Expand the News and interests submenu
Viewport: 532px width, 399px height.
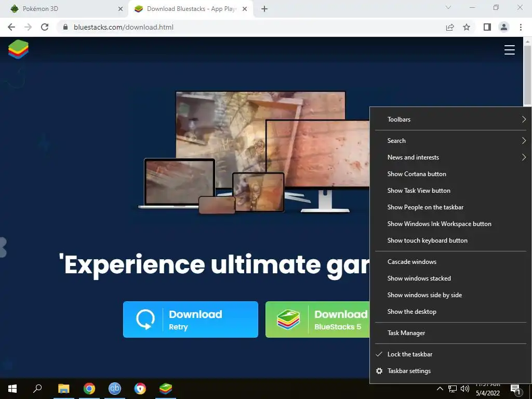450,157
